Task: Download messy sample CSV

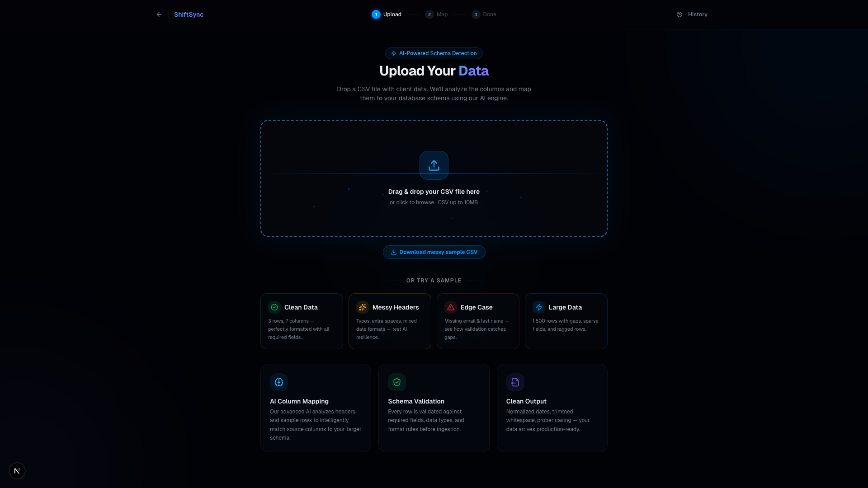Action: pyautogui.click(x=434, y=252)
